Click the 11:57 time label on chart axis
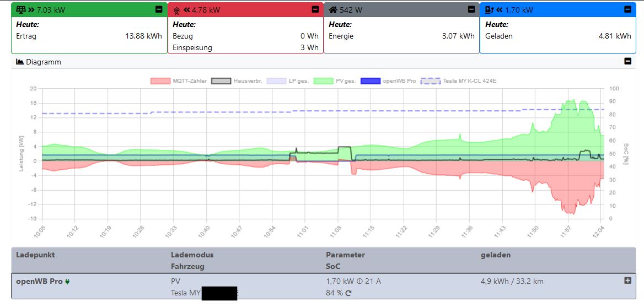The width and height of the screenshot is (644, 307). [x=566, y=231]
